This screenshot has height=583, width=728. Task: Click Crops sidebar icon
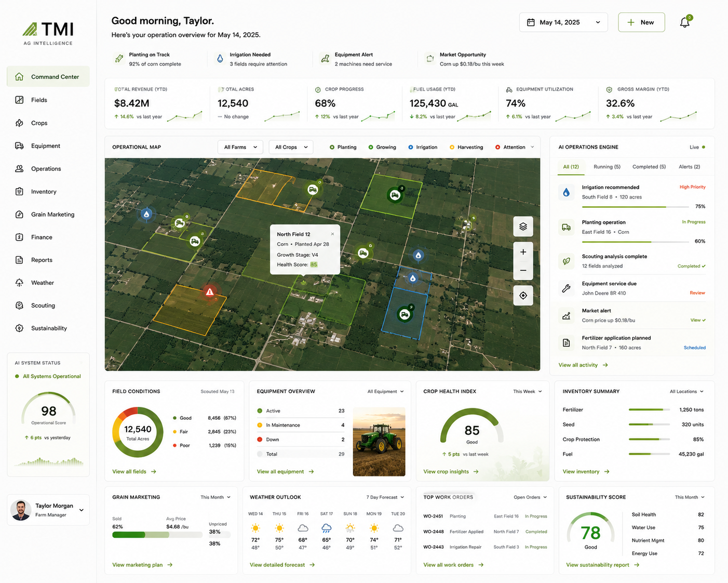[19, 123]
